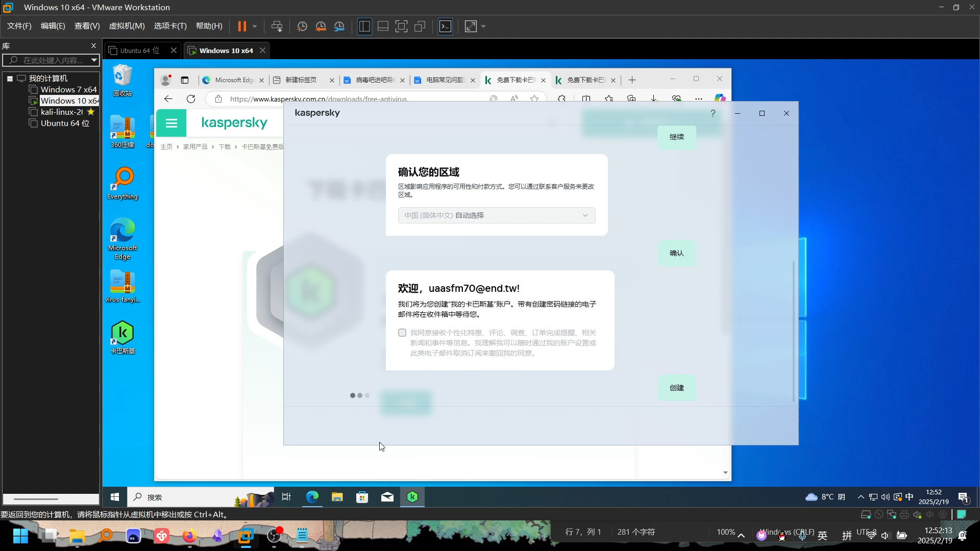This screenshot has height=551, width=980.
Task: Click the library search input field
Action: (51, 60)
